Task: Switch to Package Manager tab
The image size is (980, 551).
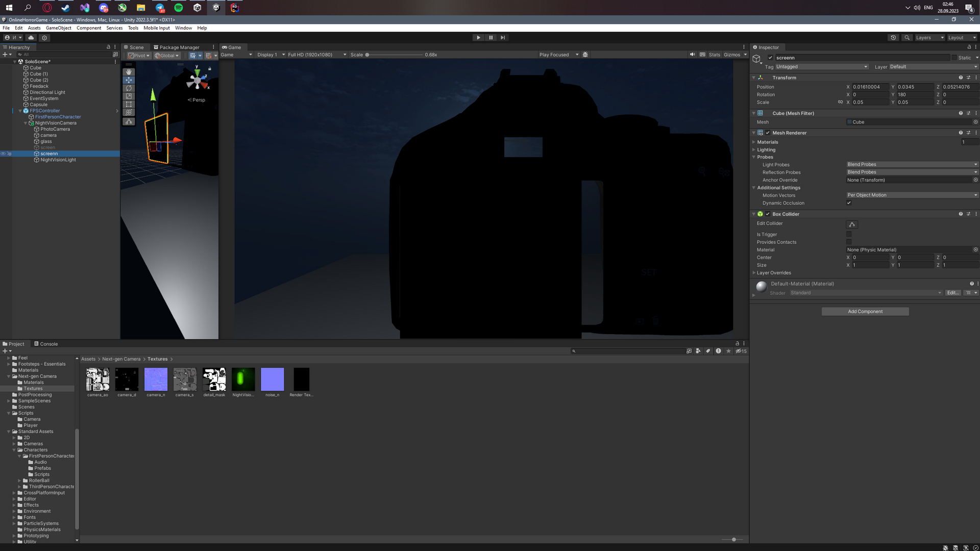Action: pos(176,47)
